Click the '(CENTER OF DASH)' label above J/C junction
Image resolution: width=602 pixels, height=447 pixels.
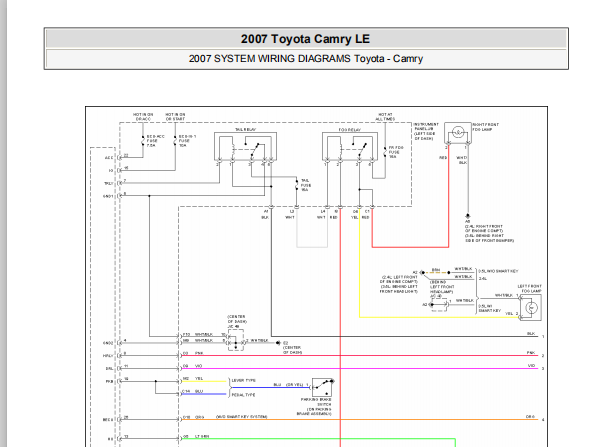click(x=236, y=319)
